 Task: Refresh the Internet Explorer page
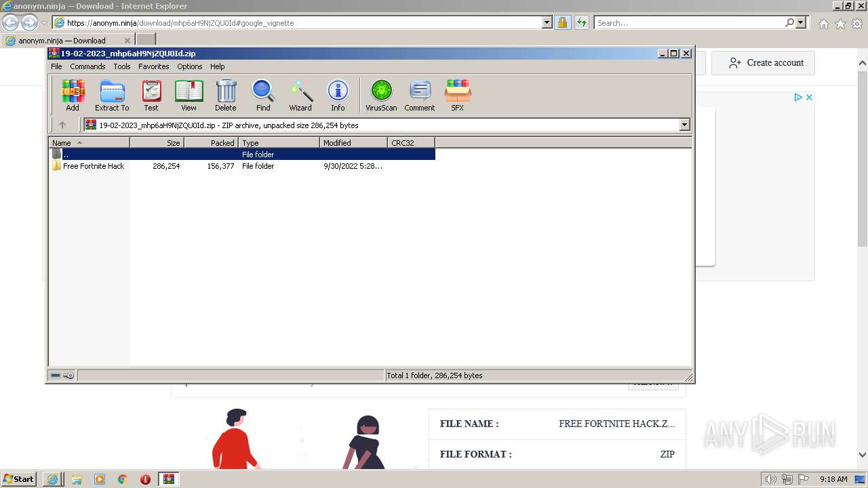pos(581,22)
